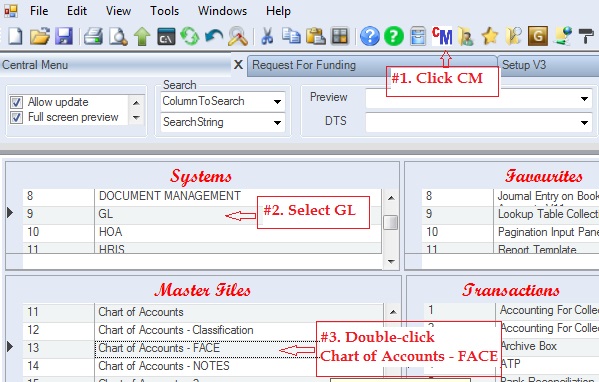Open the command prompt C:\ icon

pos(166,37)
